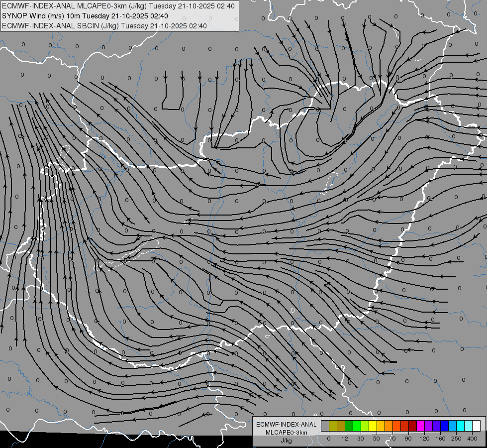Select the 30 tick label on the legend
The image size is (487, 448).
[361, 439]
